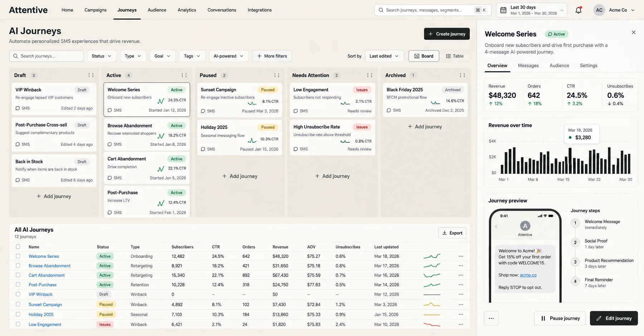This screenshot has width=644, height=336.
Task: Switch to the Settings tab
Action: click(589, 66)
